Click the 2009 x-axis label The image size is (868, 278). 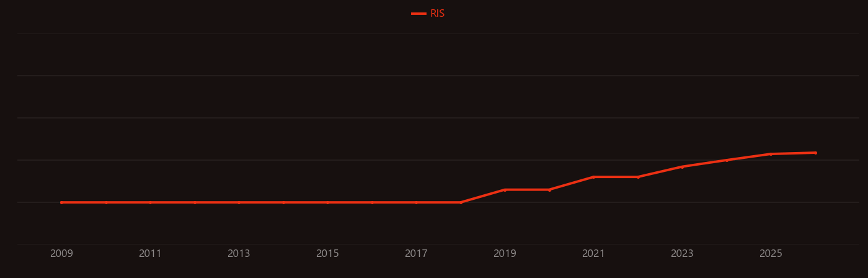pyautogui.click(x=61, y=254)
